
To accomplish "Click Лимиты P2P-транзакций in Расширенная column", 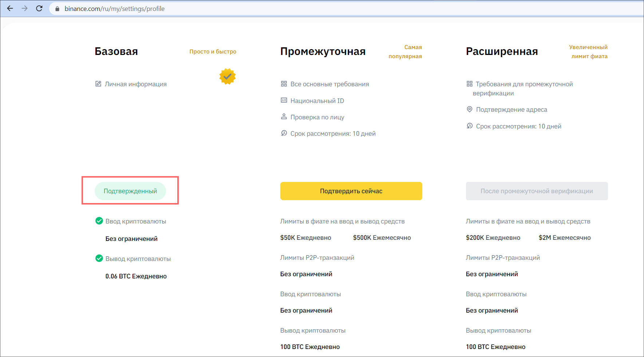I will [503, 258].
